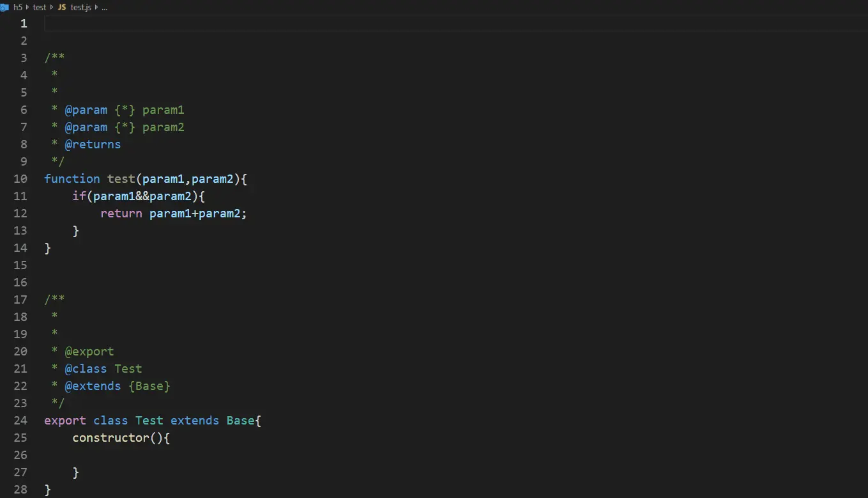Click the @class tag on line 21
The width and height of the screenshot is (868, 498).
86,369
